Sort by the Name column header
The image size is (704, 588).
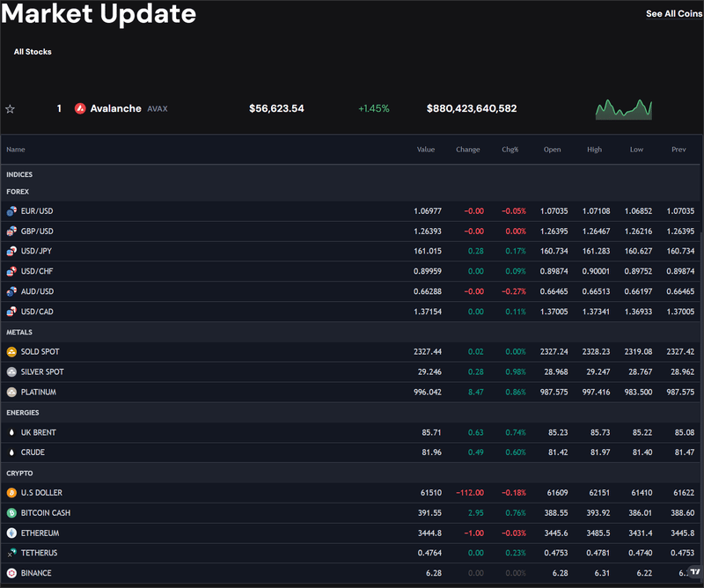pyautogui.click(x=16, y=150)
